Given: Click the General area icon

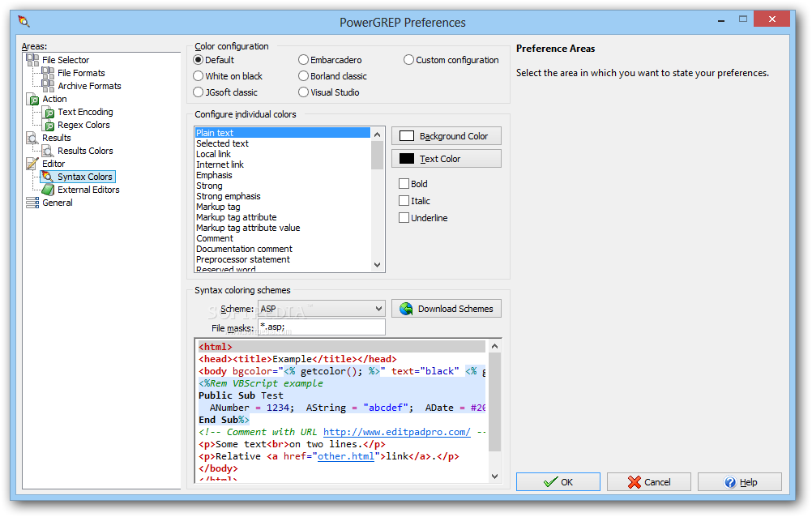Looking at the screenshot, I should tap(32, 203).
